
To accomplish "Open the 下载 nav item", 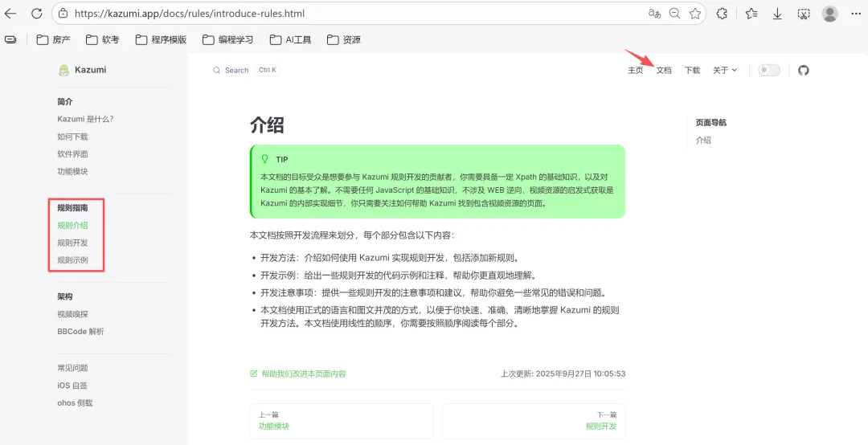I will (692, 71).
